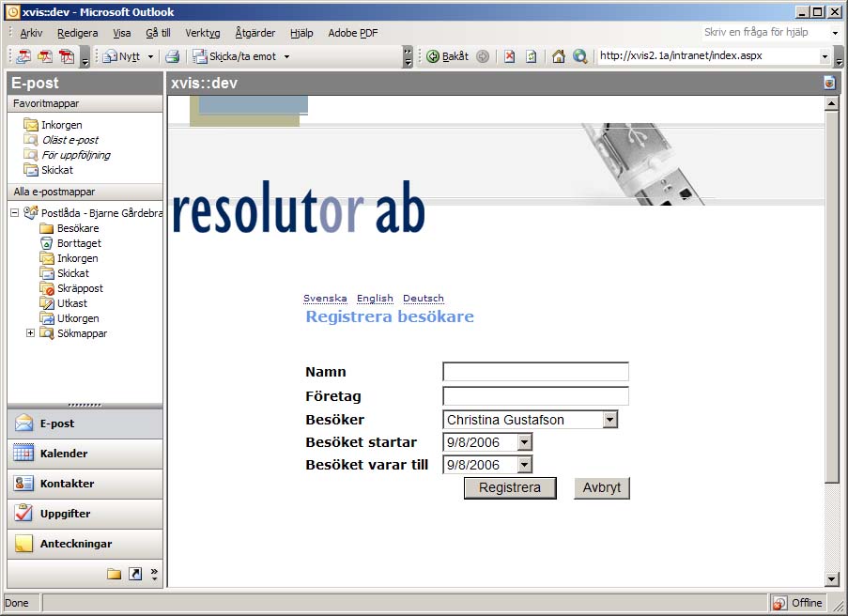
Task: Open the Verktyg menu
Action: click(202, 33)
